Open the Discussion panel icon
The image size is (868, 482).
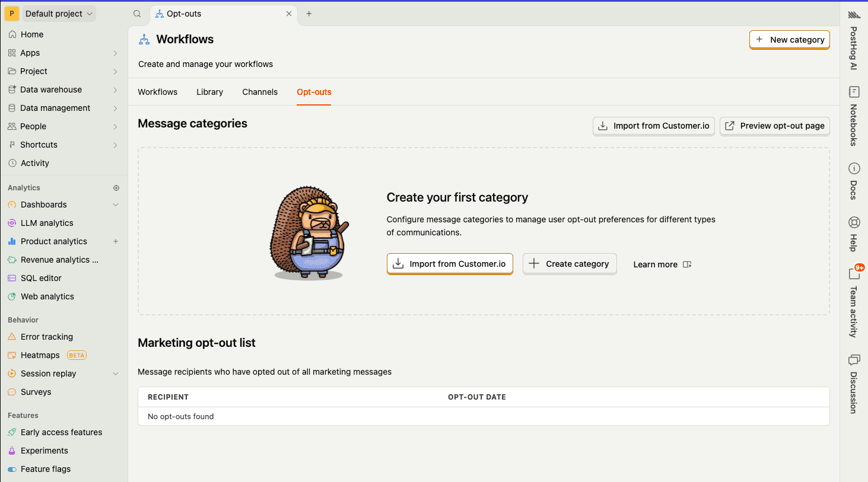854,360
